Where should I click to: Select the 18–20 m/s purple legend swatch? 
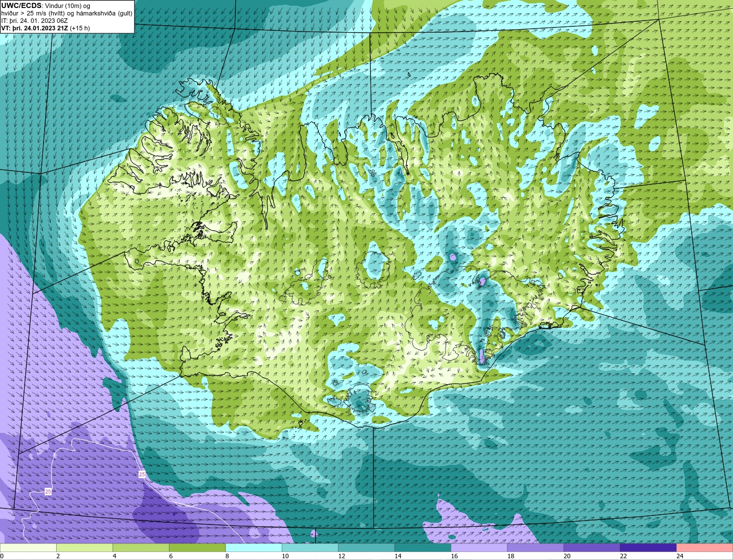click(x=535, y=547)
